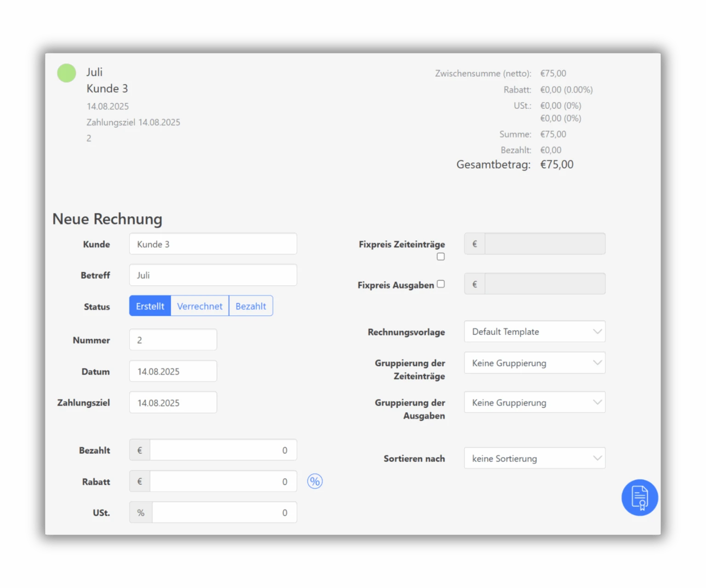Set status to Erstellt
706x588 pixels.
(150, 306)
